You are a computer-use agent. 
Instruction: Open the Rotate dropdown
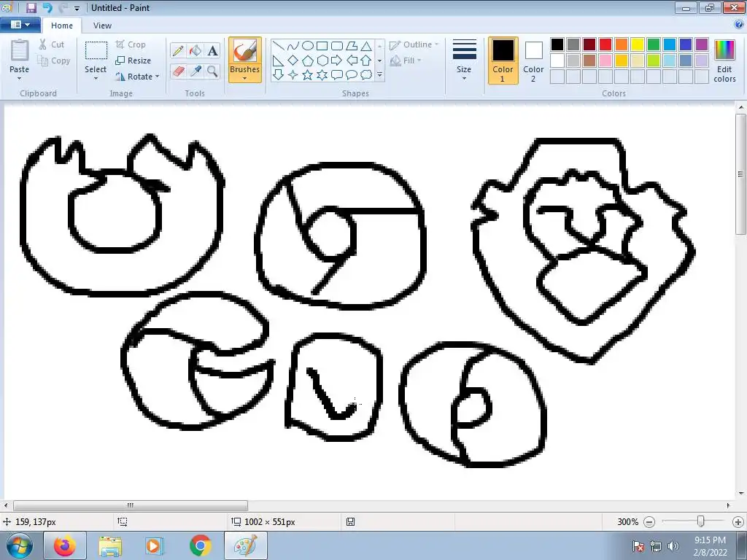pos(137,76)
